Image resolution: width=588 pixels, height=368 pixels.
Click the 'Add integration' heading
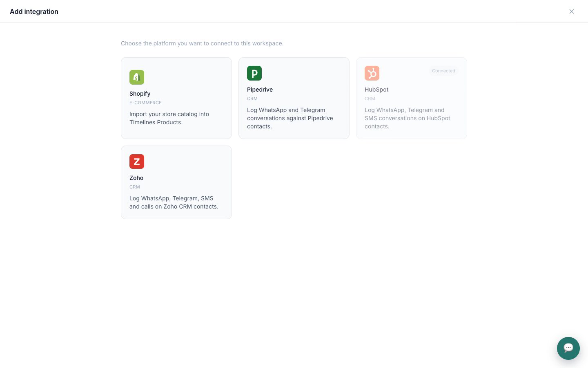point(34,11)
